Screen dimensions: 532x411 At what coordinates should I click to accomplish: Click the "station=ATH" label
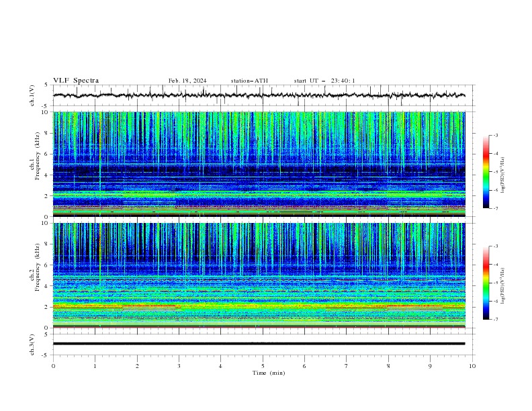[249, 81]
